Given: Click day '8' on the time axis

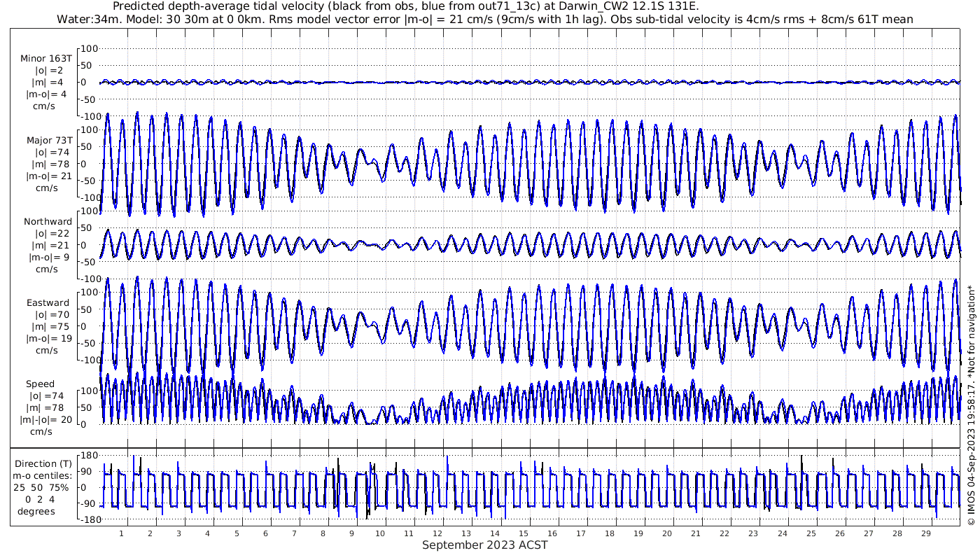Looking at the screenshot, I should 323,533.
